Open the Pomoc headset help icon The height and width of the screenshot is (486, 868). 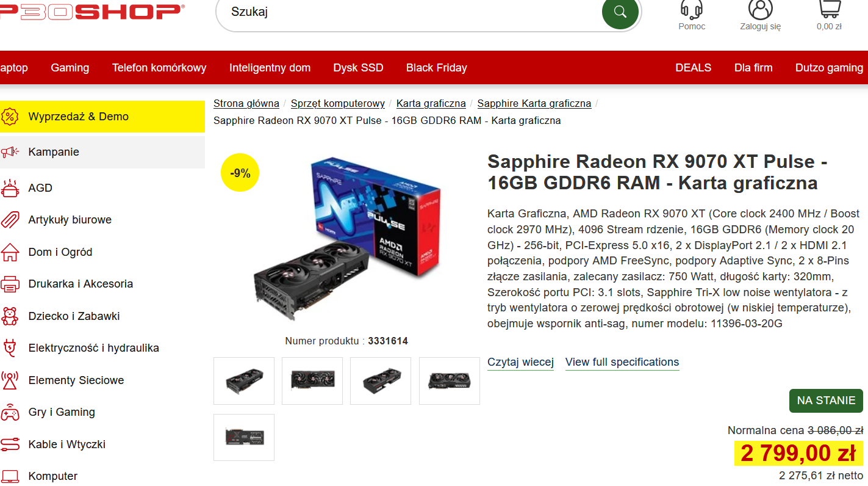[691, 9]
